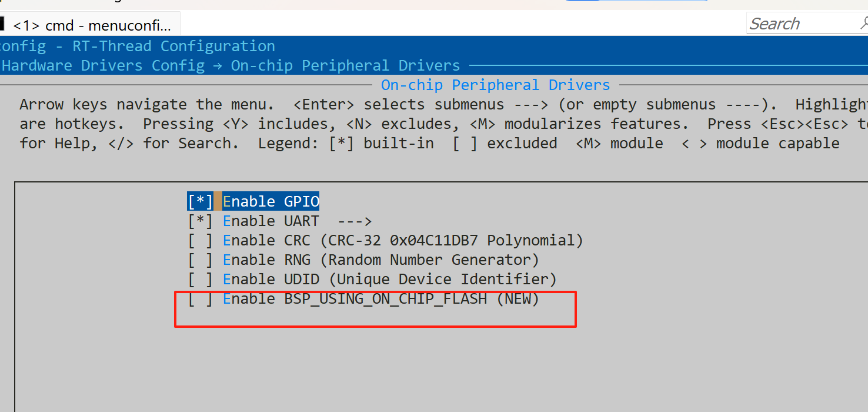Toggle the Enable GPIO checkbox
Screen dimensions: 868x412
[x=201, y=201]
